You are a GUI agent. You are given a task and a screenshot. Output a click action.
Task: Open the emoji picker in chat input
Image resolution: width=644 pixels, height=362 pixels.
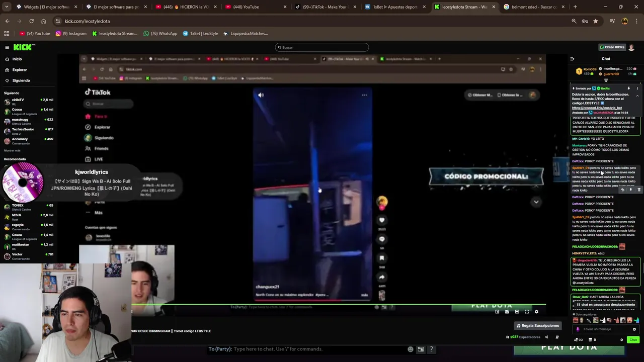coord(634,329)
